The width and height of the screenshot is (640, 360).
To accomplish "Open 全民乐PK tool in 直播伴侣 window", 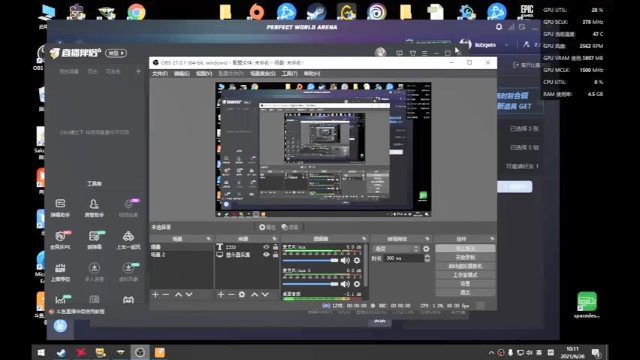I will click(x=60, y=240).
